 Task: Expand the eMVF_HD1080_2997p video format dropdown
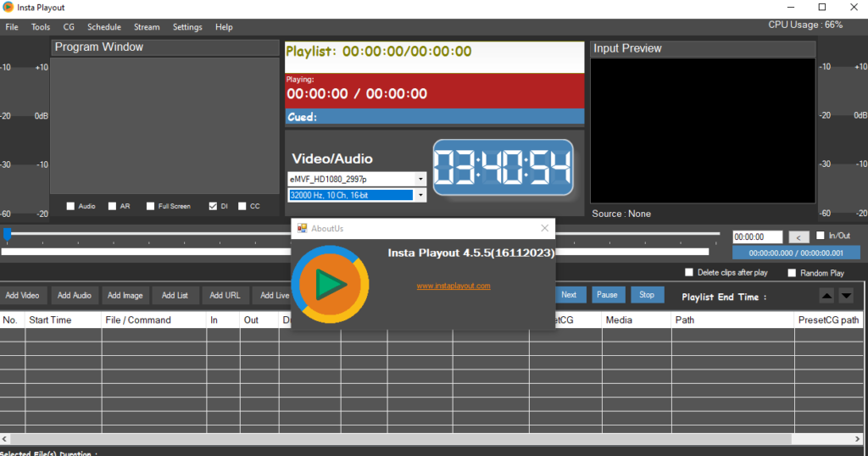[x=420, y=179]
